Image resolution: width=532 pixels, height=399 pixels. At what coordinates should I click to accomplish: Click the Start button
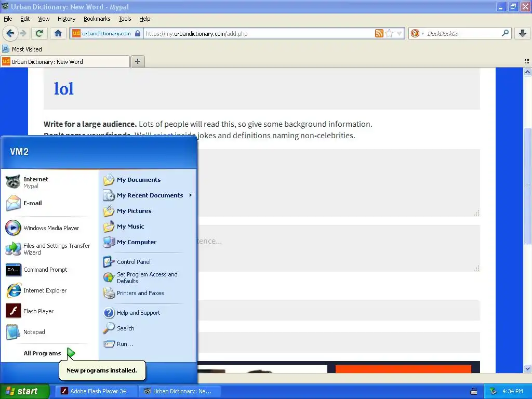pos(24,391)
